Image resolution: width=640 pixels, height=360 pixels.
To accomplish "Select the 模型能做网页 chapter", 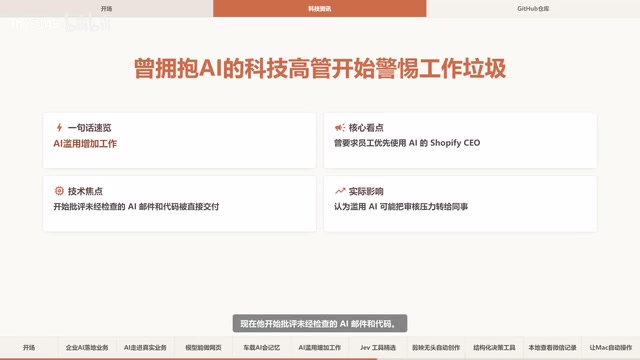I will point(203,347).
